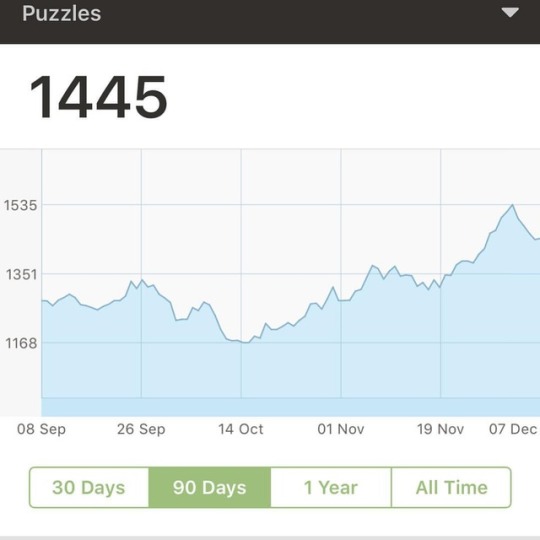Click the 1535 peak on the graph

tap(512, 205)
